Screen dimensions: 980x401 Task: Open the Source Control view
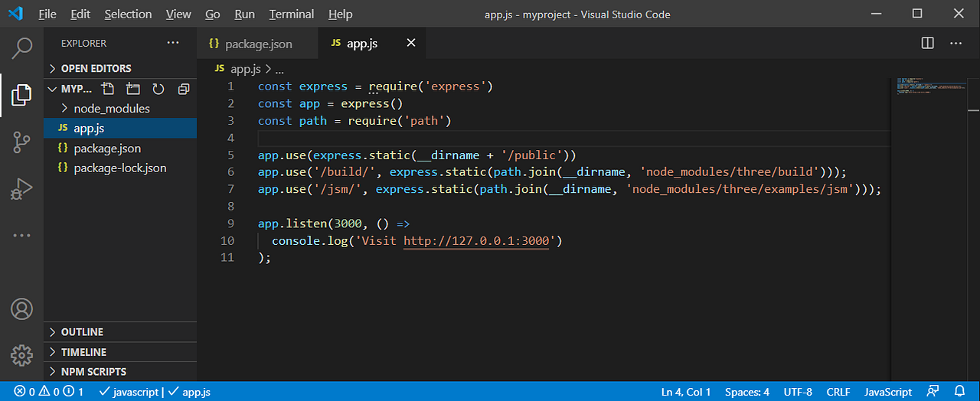coord(21,142)
